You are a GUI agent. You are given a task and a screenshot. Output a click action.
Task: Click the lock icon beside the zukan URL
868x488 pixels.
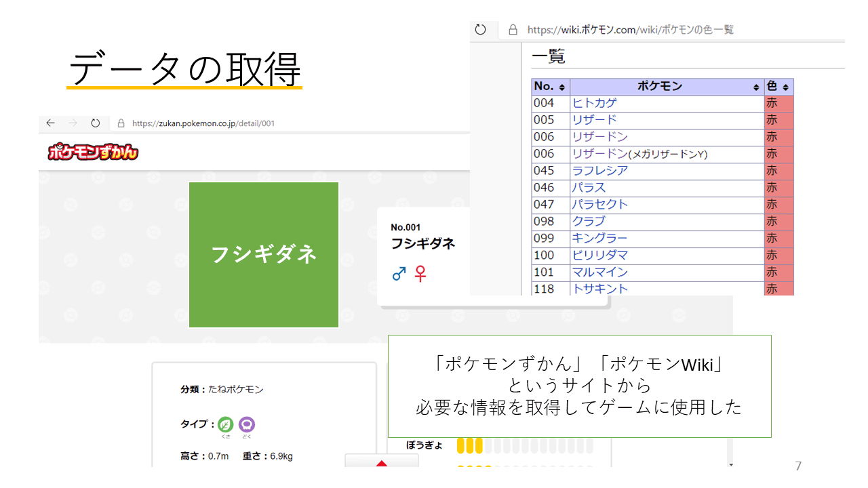[121, 123]
